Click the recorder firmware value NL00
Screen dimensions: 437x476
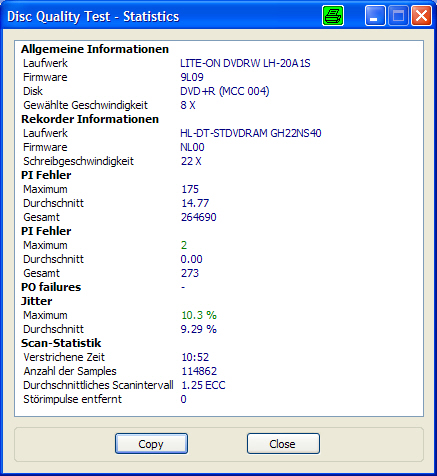tap(192, 147)
